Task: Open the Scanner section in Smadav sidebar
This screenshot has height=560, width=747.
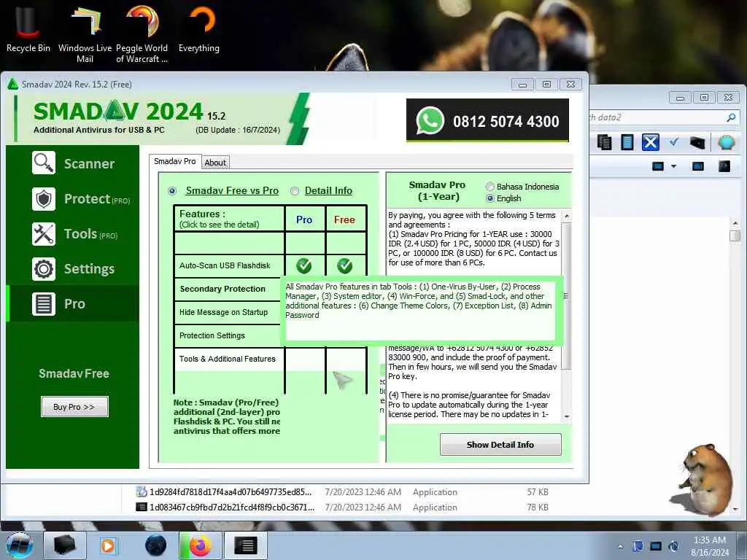Action: [x=73, y=163]
